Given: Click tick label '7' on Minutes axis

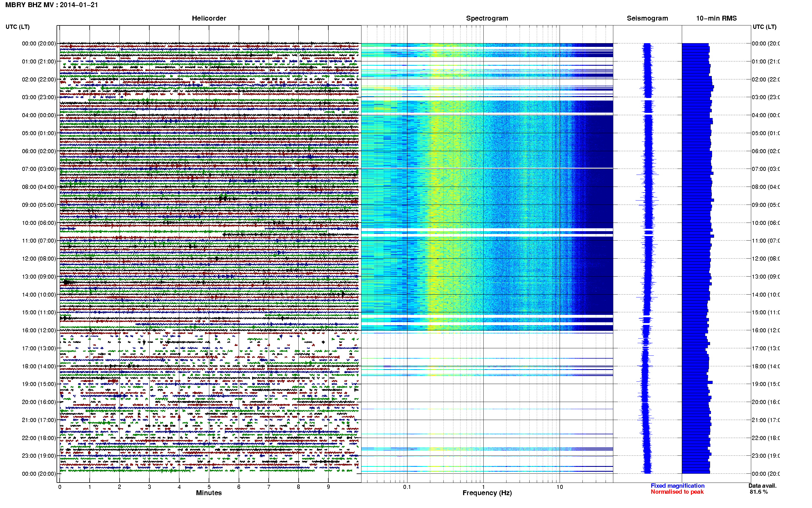Looking at the screenshot, I should pos(269,487).
